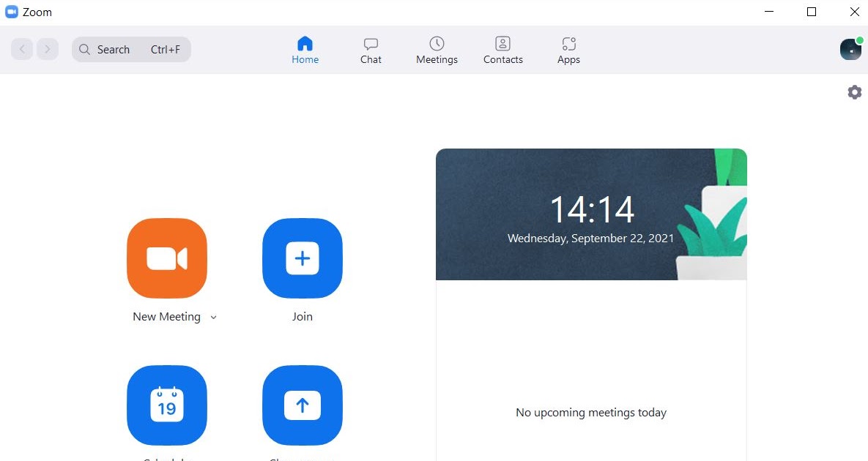This screenshot has width=868, height=461.
Task: Open your profile avatar menu
Action: pos(850,49)
